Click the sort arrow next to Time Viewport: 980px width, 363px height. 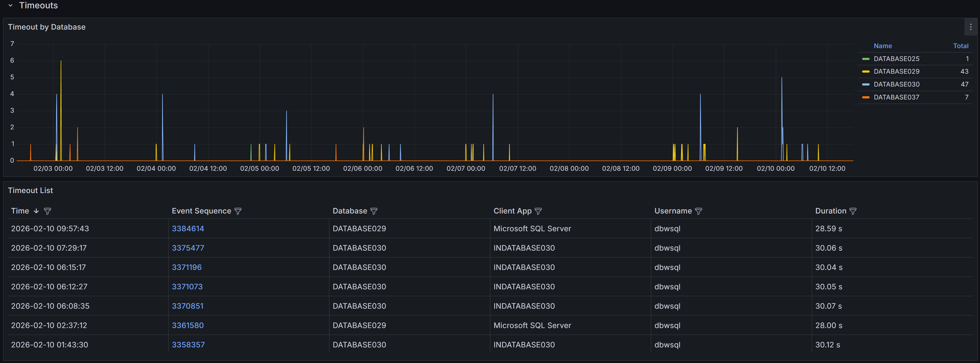click(x=36, y=211)
